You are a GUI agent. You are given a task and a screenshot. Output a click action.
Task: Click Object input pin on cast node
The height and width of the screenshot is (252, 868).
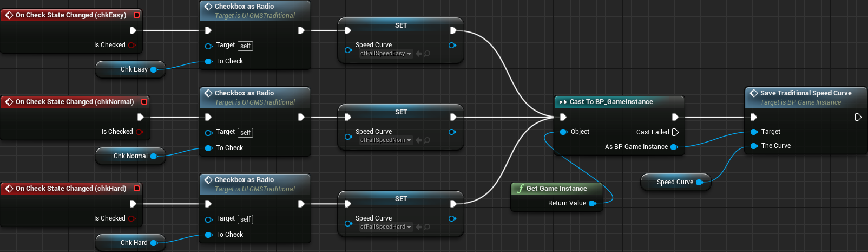tap(563, 132)
